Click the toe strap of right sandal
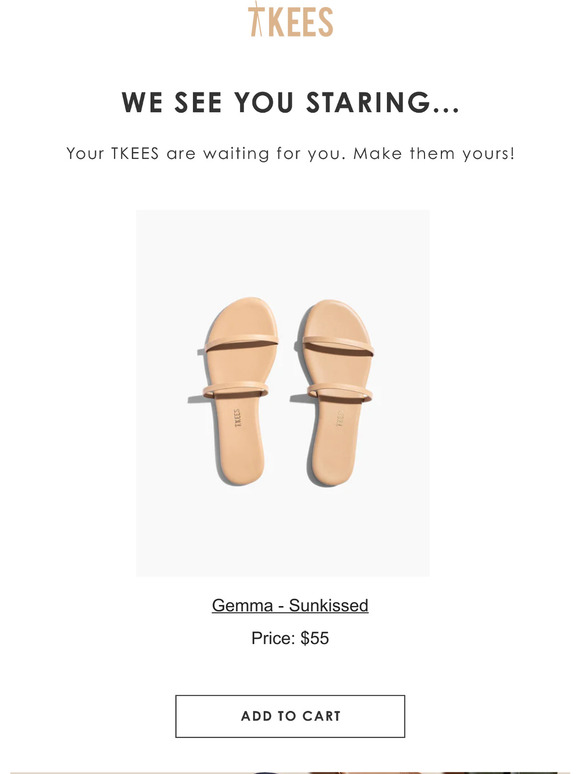 [x=338, y=344]
